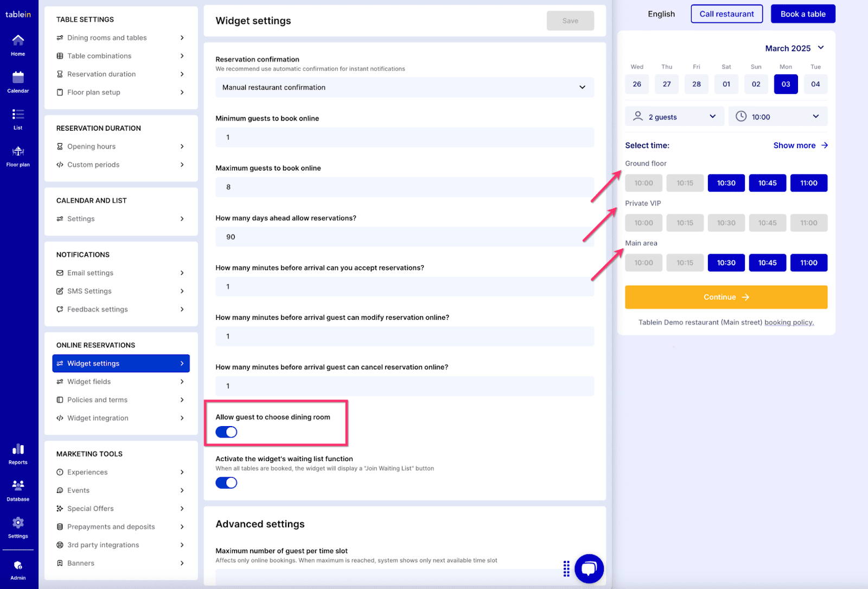Select Main area 11:00 time slot
The width and height of the screenshot is (868, 589).
[x=809, y=263]
